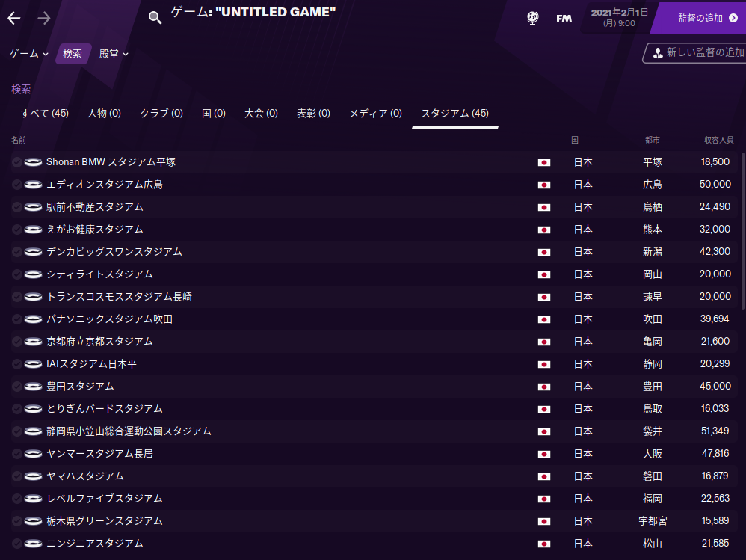Click capacity value 51,349
Screen dimensions: 746x560
715,431
